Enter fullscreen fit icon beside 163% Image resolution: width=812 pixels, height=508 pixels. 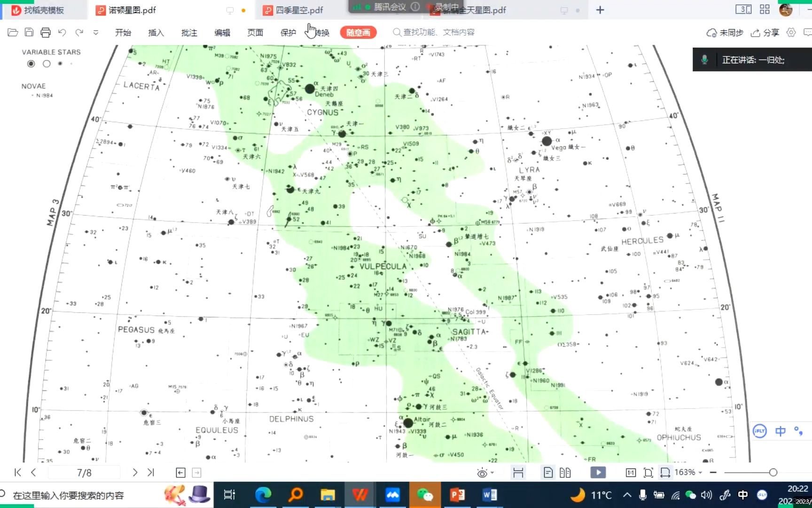(665, 473)
